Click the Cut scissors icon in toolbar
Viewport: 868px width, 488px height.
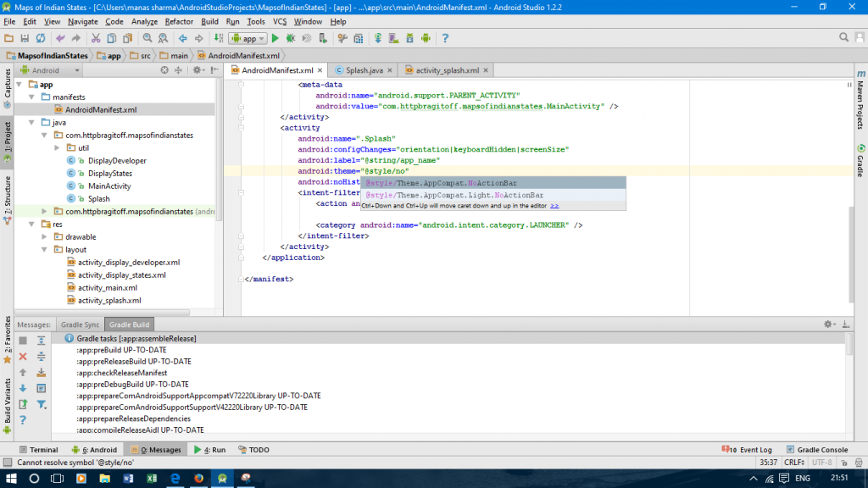pyautogui.click(x=94, y=38)
